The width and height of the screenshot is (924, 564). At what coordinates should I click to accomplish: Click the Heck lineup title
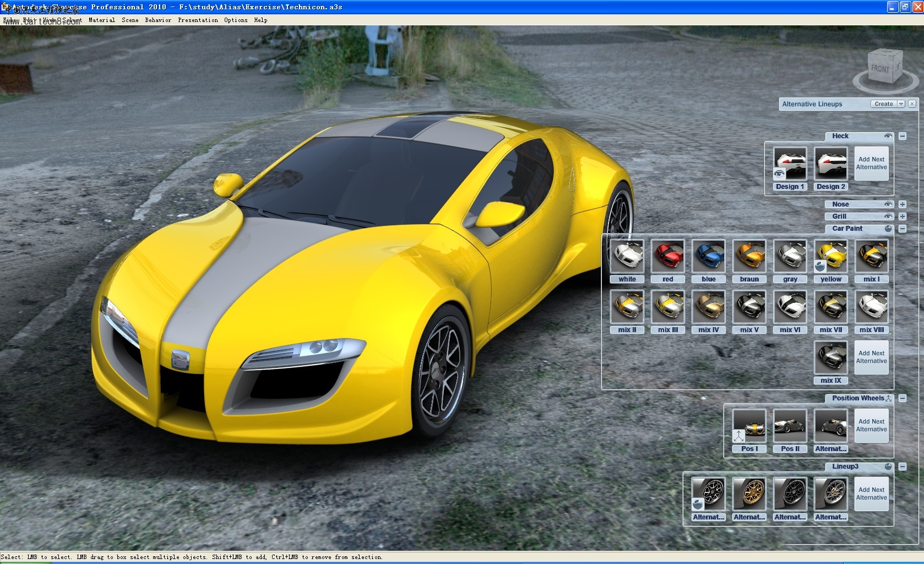(840, 136)
